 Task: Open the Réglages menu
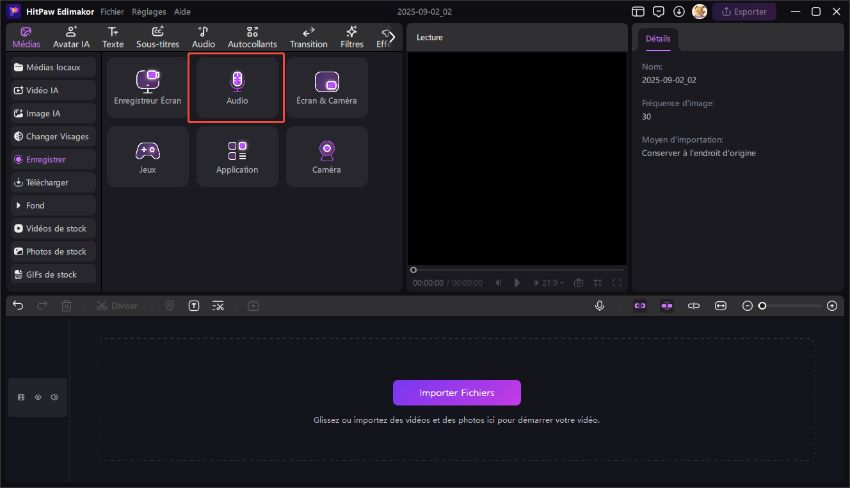coord(149,11)
